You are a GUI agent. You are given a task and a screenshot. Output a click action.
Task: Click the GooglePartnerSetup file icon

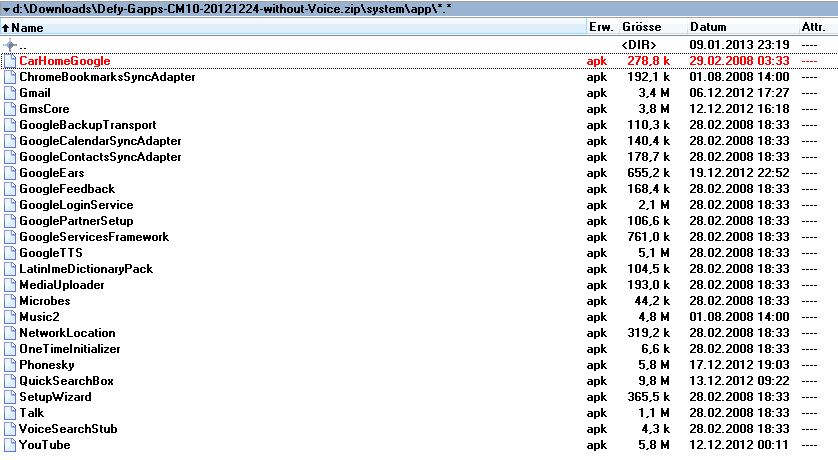pos(10,221)
